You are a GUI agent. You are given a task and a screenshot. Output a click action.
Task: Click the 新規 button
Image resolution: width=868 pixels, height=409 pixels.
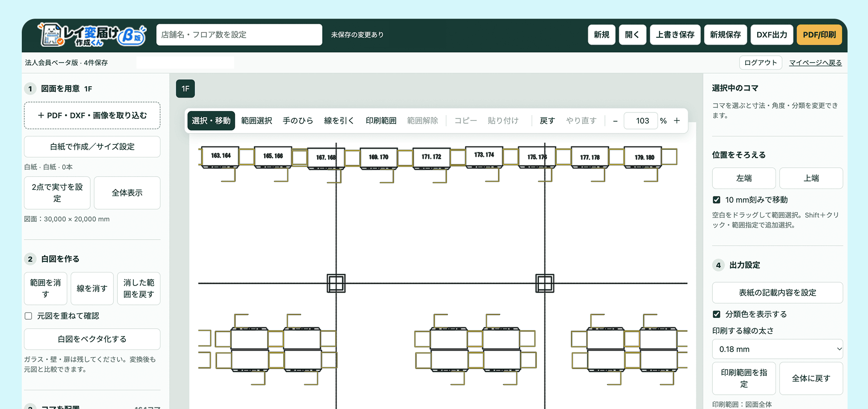[602, 35]
